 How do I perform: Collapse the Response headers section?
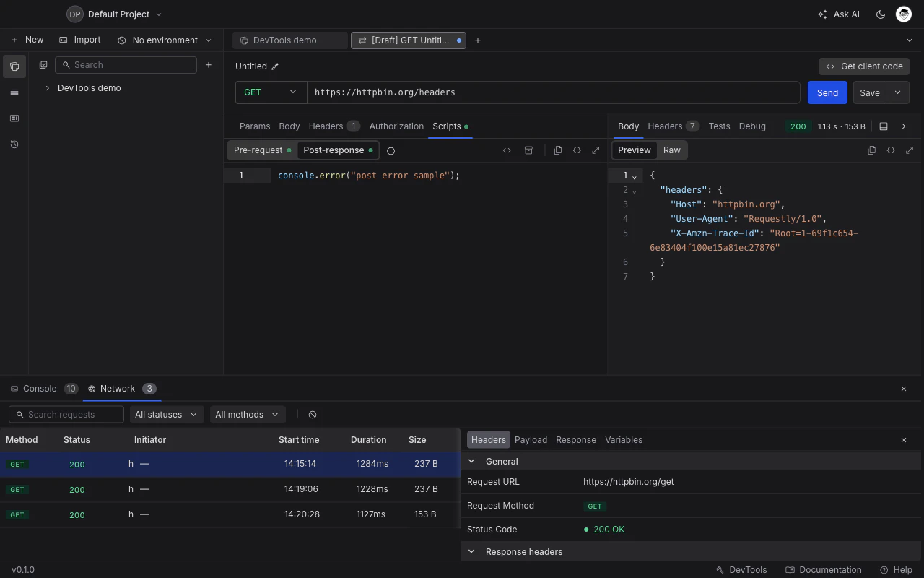(471, 551)
